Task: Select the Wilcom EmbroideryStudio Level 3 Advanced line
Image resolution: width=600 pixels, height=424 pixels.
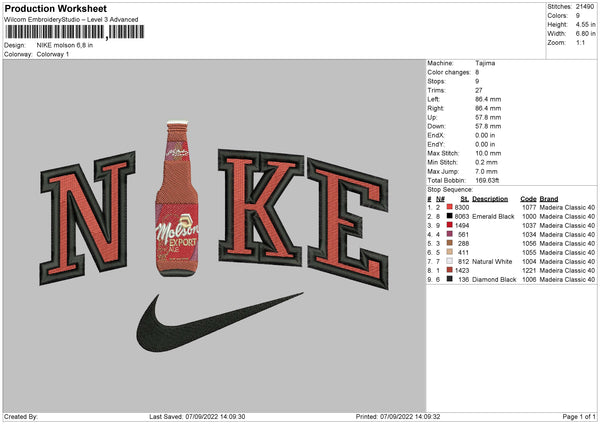Action: pyautogui.click(x=71, y=20)
